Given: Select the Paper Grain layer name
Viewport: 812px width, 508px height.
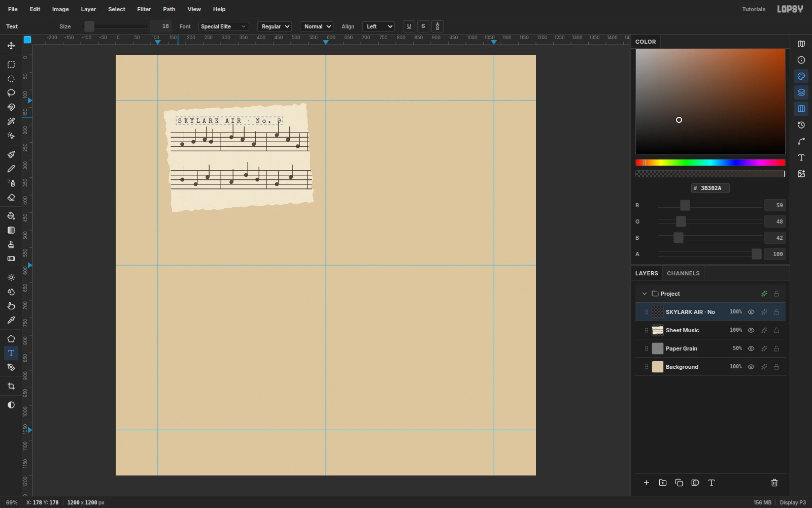Looking at the screenshot, I should coord(682,348).
